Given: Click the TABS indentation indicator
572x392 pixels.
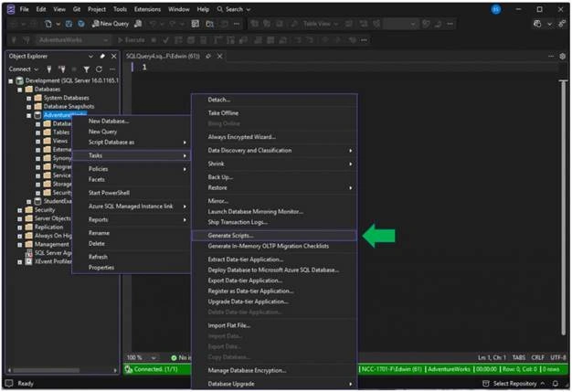Looking at the screenshot, I should pos(519,357).
